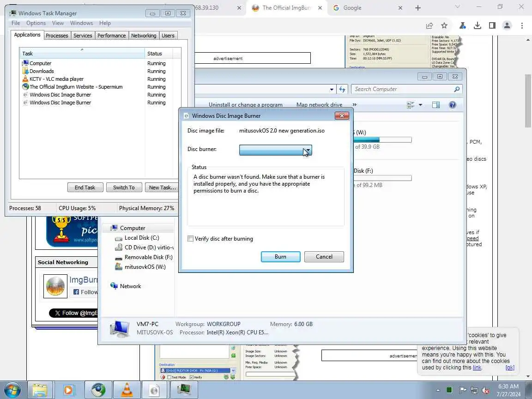Screen dimensions: 532x399
Task: Click the Supermium browser taskbar icon
Action: [x=98, y=390]
